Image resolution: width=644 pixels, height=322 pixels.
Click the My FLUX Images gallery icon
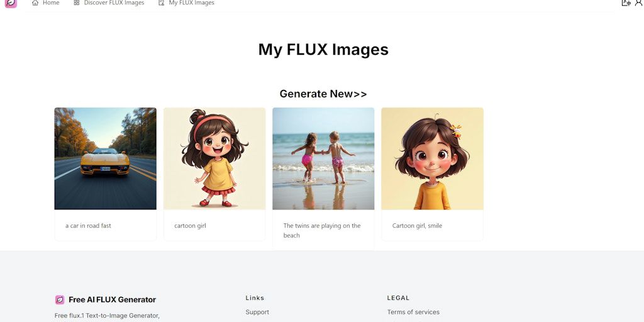pos(162,3)
